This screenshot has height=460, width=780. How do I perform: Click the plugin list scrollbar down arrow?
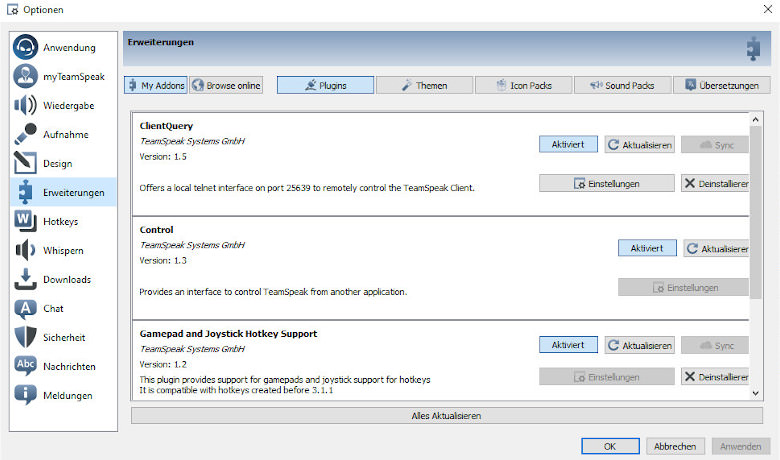(756, 394)
